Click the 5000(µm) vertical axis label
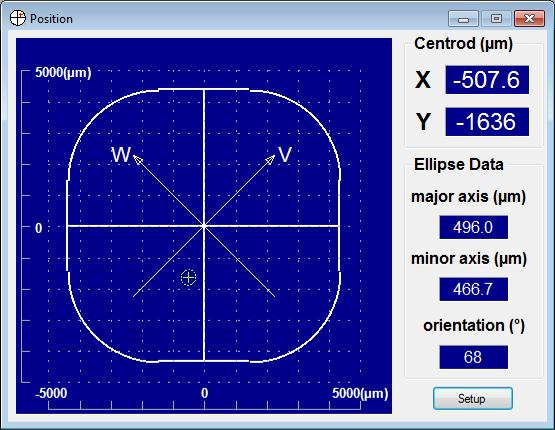 63,73
